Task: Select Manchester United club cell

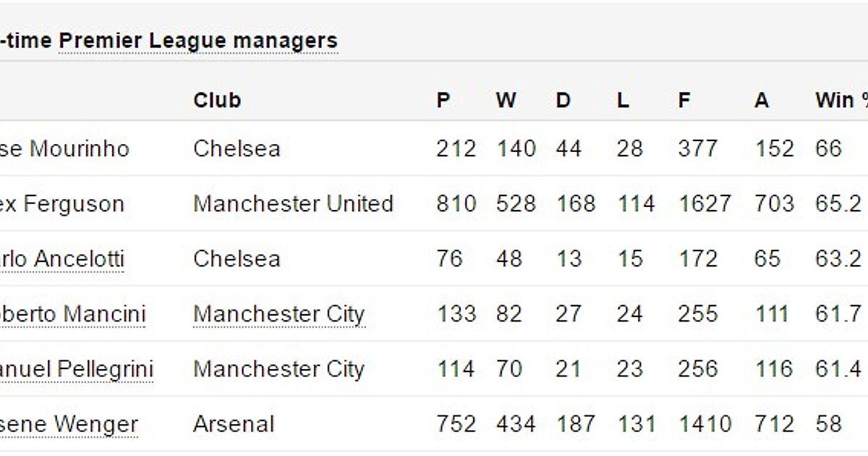Action: tap(293, 204)
